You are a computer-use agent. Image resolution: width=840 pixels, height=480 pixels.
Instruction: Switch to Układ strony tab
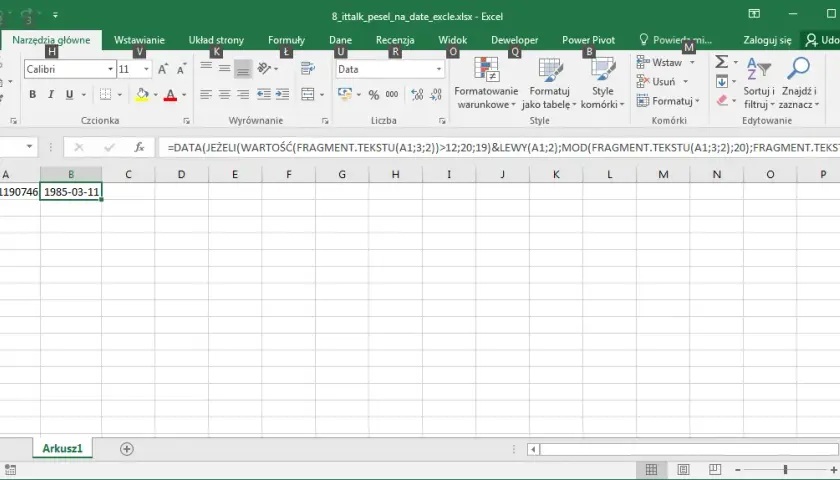(x=216, y=40)
